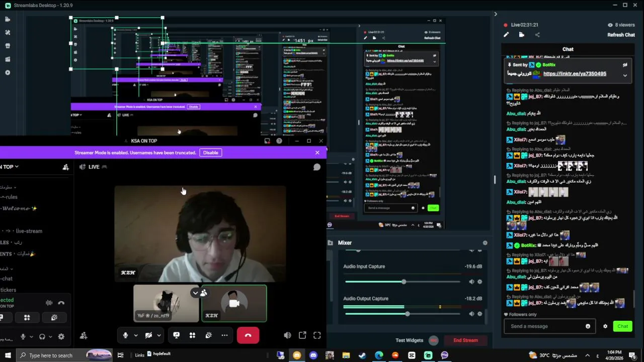Enter Discord call fullscreen
This screenshot has height=362, width=644.
point(317,335)
